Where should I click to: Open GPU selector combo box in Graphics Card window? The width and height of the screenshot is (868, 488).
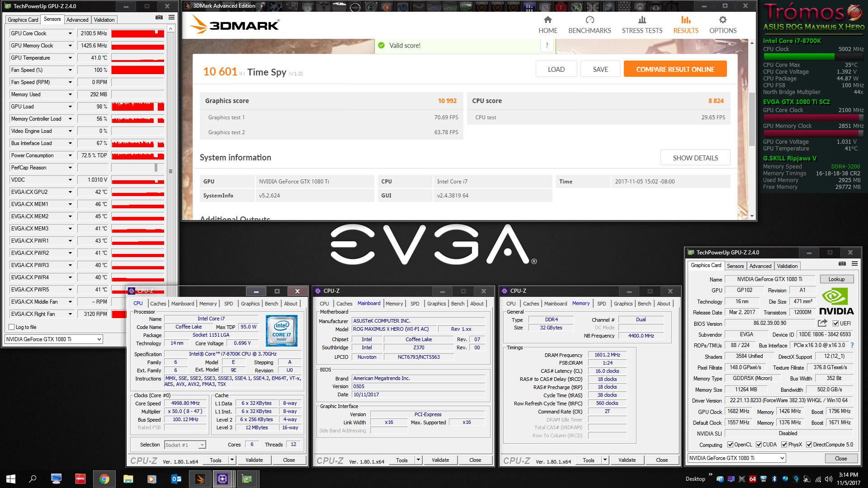click(x=737, y=458)
